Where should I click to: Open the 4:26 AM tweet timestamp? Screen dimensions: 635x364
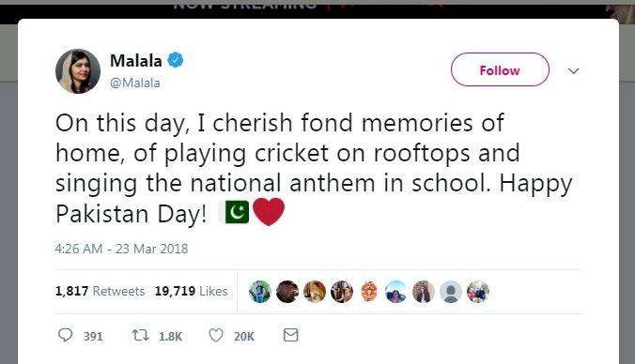(121, 249)
